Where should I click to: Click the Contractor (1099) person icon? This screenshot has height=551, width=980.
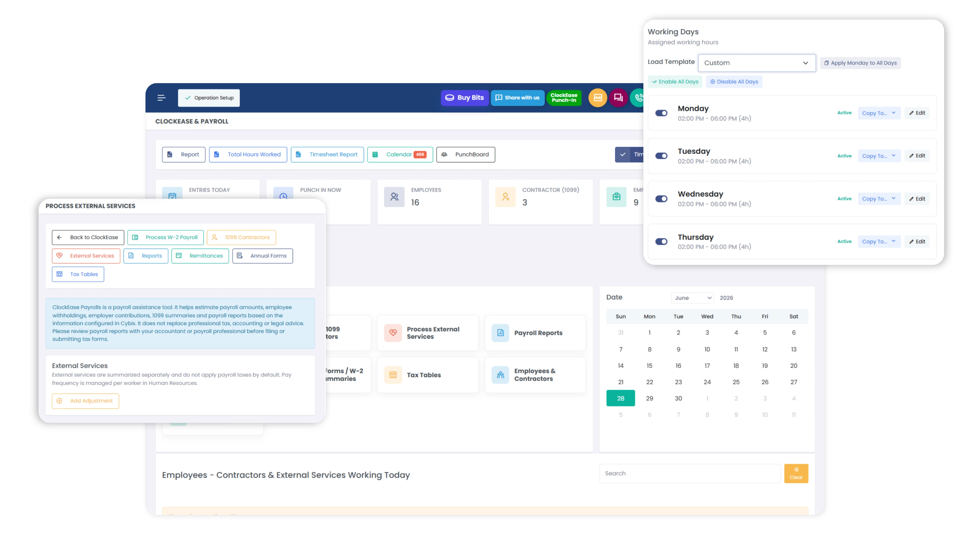(x=505, y=197)
